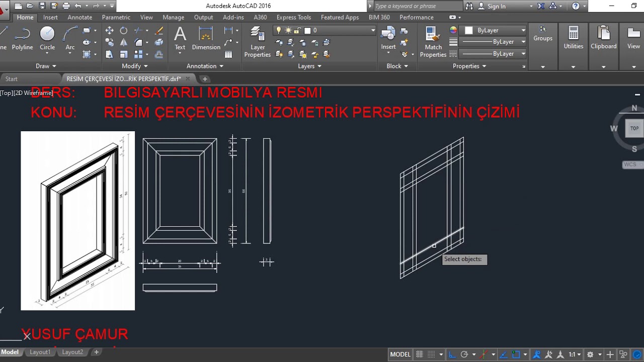Expand the Layers panel

(310, 66)
